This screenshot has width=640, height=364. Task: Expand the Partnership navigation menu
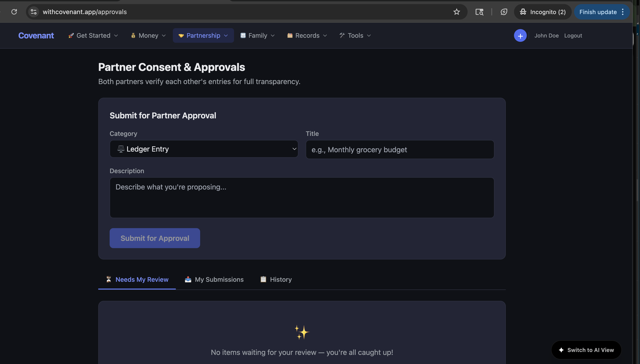[x=203, y=35]
